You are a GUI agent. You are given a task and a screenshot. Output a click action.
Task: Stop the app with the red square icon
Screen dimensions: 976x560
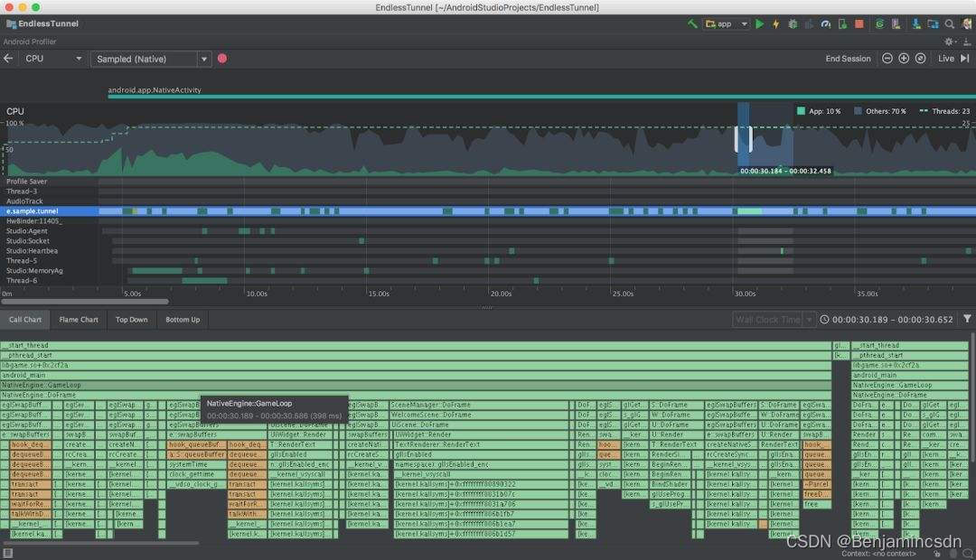(859, 23)
